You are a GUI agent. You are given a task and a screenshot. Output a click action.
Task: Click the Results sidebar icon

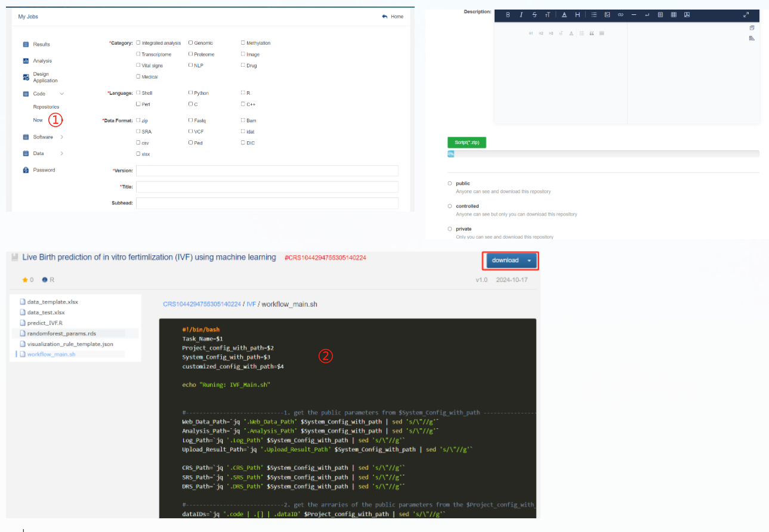(26, 45)
